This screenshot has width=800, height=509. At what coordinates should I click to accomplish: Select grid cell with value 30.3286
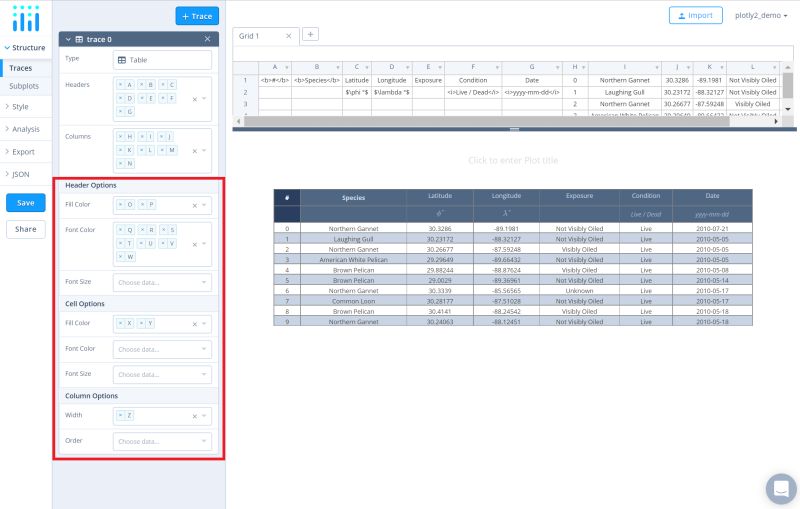[x=677, y=80]
